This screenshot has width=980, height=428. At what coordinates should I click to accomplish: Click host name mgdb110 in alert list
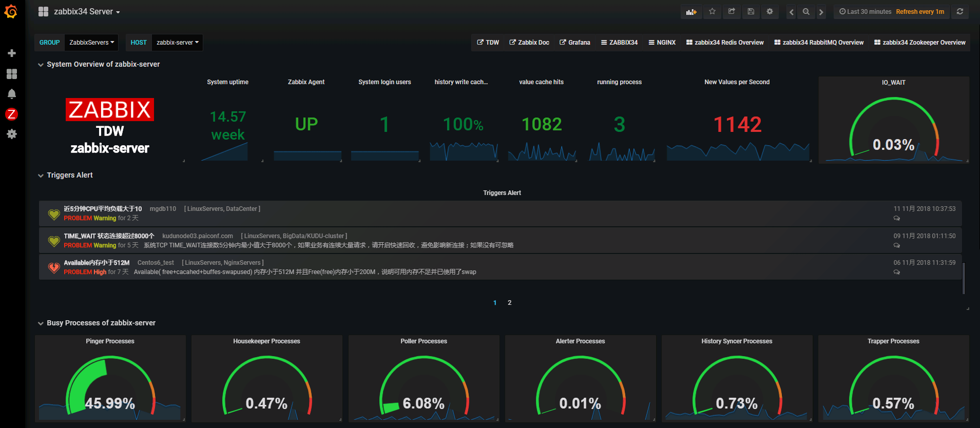point(163,209)
